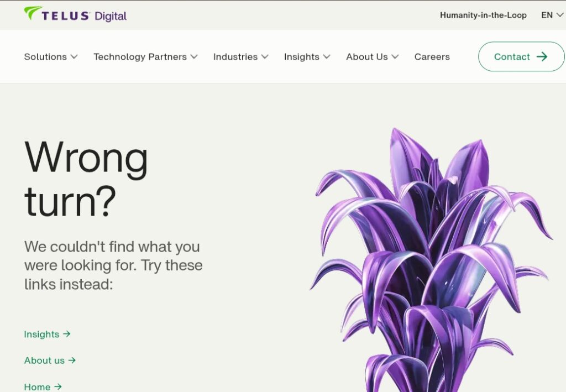Expand the About Us chevron
This screenshot has width=566, height=392.
click(395, 56)
